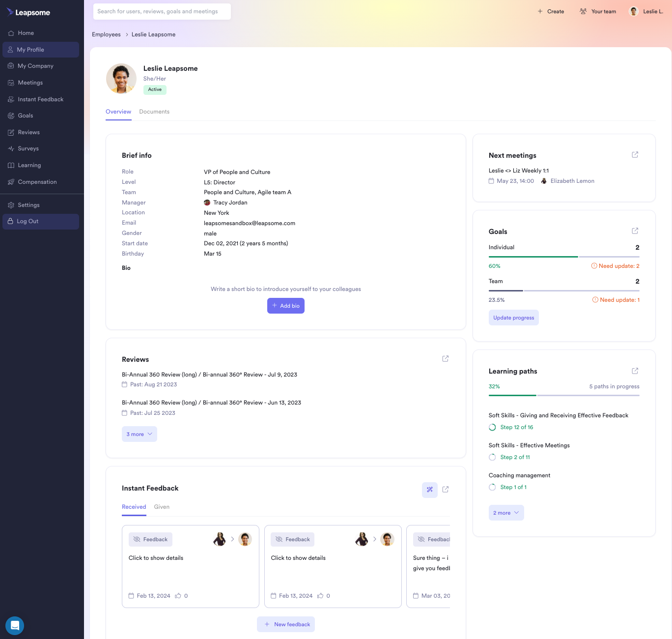The image size is (672, 639).
Task: Click the Learning book icon
Action: [x=11, y=165]
